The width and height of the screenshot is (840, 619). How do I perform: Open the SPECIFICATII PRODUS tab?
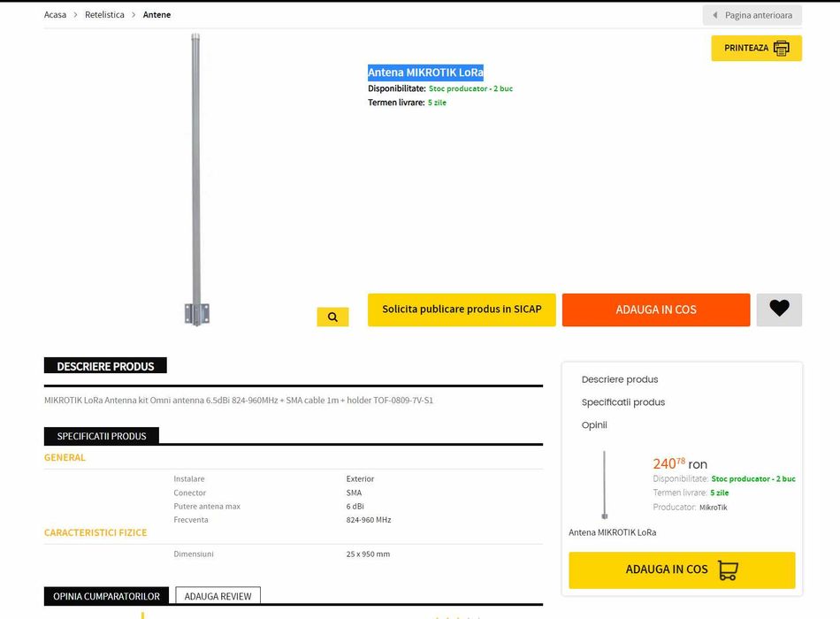102,436
